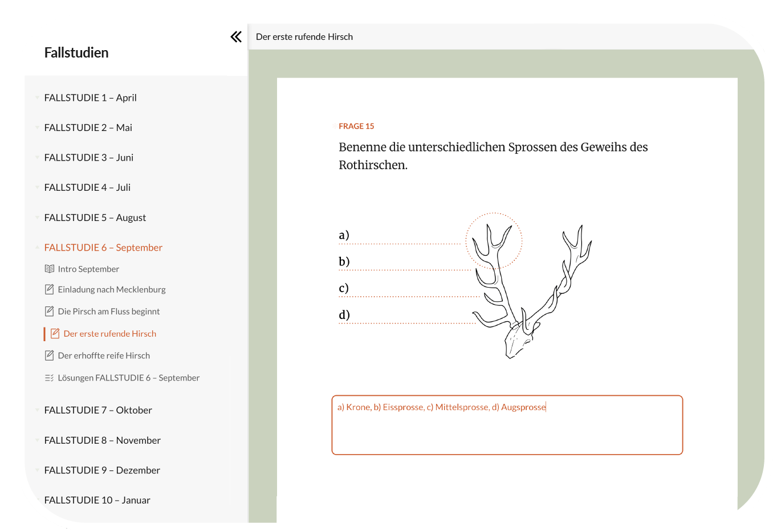Open Lösungen FALLSTUDIE 6 – September
Viewport: 773px width, 532px height.
pyautogui.click(x=129, y=378)
